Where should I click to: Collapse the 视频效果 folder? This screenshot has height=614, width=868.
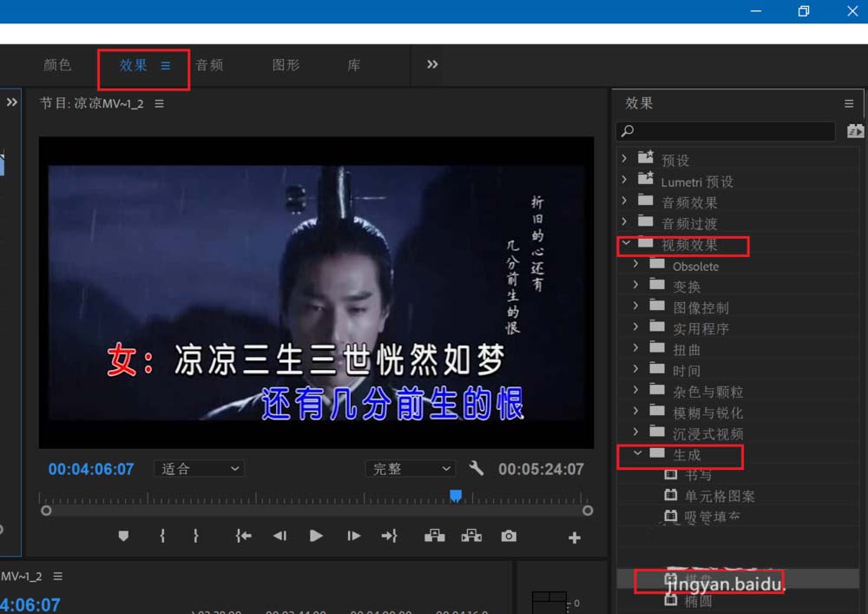click(x=626, y=242)
